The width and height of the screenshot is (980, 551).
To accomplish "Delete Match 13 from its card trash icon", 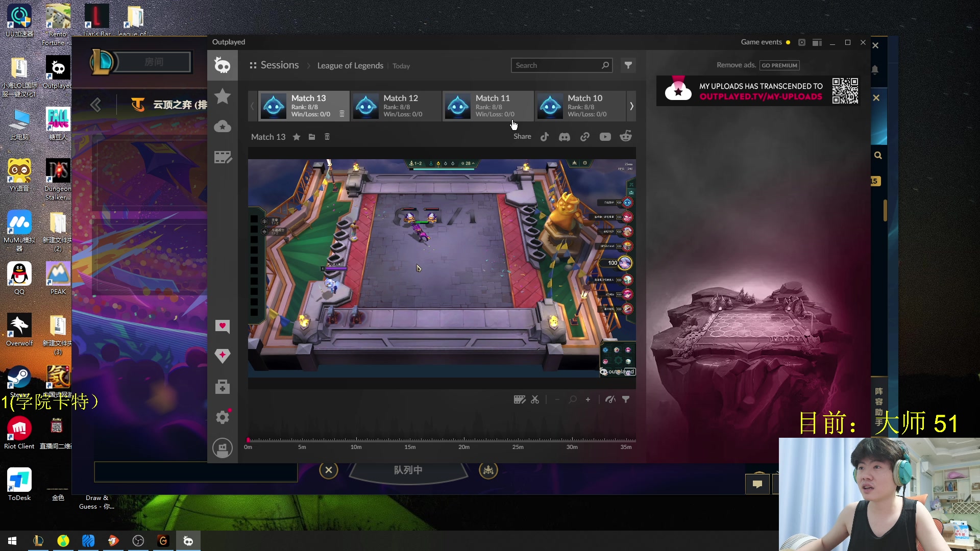I will 342,114.
